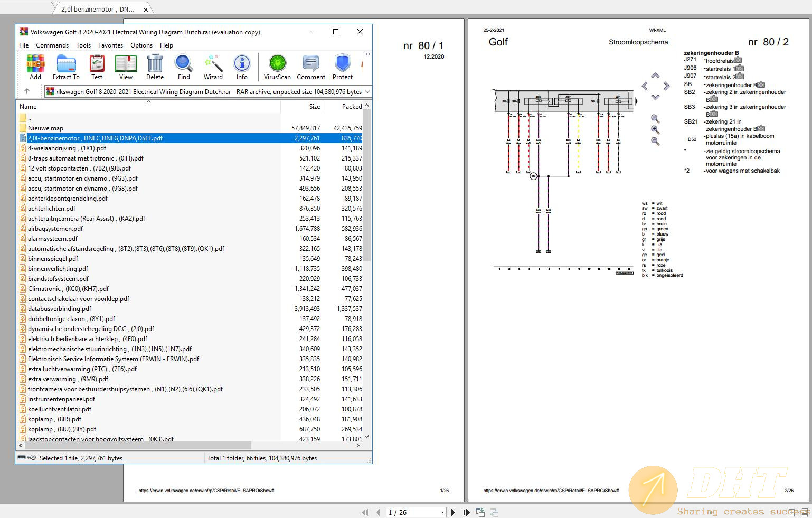The height and width of the screenshot is (518, 812).
Task: Open camera image for startrelais 2
Action: (x=740, y=77)
